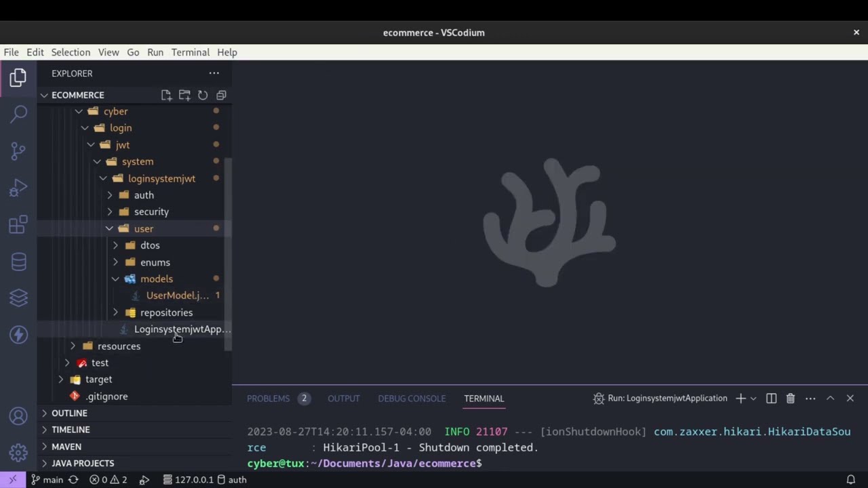Open launch profile dropdown next to plus
This screenshot has width=868, height=488.
(x=753, y=399)
